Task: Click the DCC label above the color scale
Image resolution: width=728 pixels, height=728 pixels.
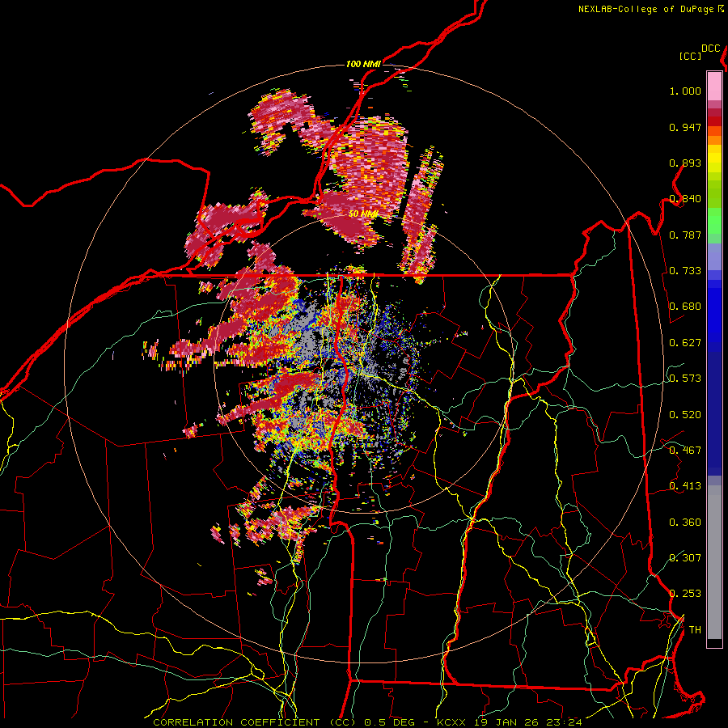Action: (711, 49)
